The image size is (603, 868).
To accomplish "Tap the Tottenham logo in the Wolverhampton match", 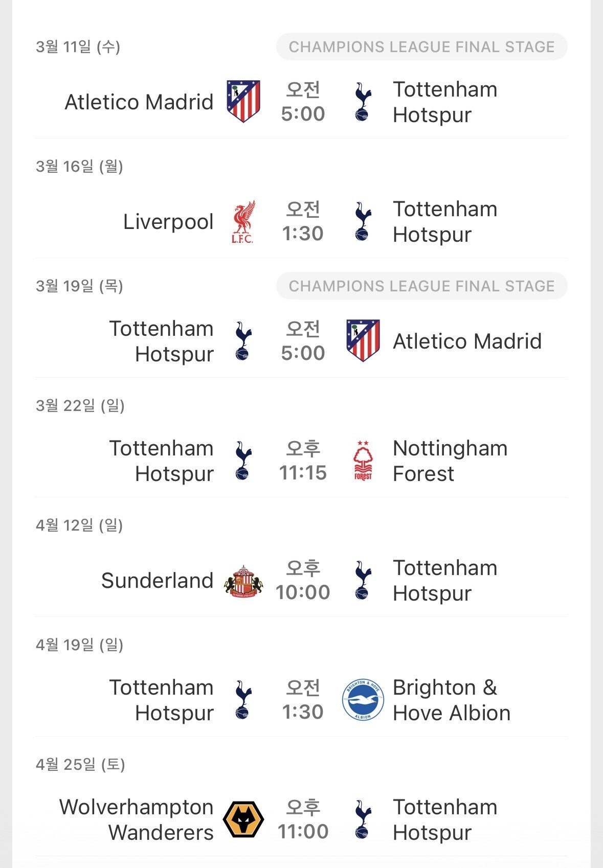I will click(x=363, y=819).
